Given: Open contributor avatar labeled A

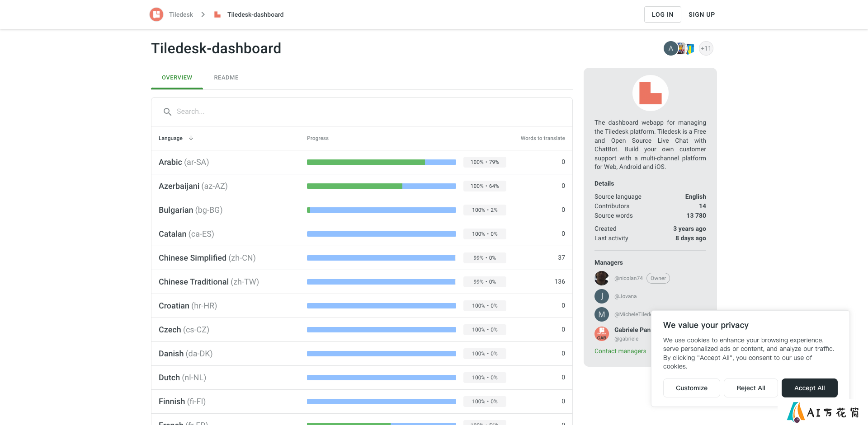Looking at the screenshot, I should (670, 48).
